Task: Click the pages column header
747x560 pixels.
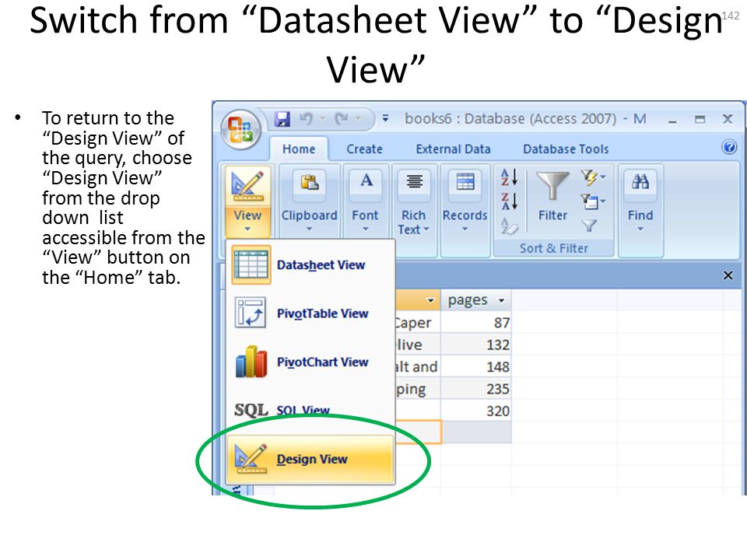Action: [x=476, y=300]
